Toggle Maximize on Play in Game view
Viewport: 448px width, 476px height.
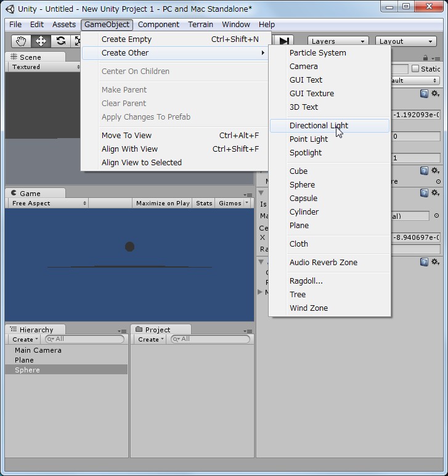(x=163, y=203)
